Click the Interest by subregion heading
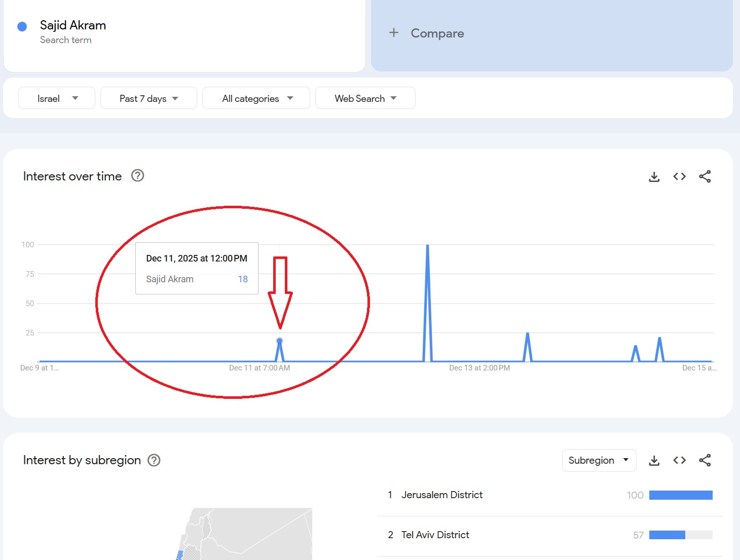Viewport: 740px width, 560px height. [82, 460]
